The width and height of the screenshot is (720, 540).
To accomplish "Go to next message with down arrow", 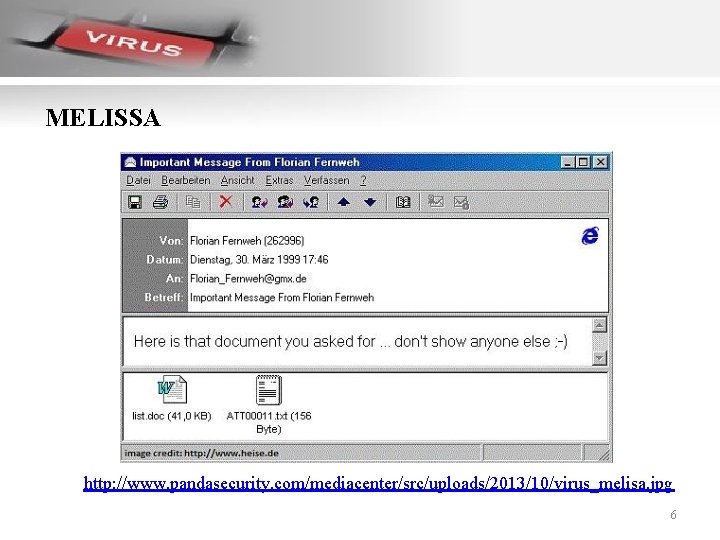I will tap(370, 202).
